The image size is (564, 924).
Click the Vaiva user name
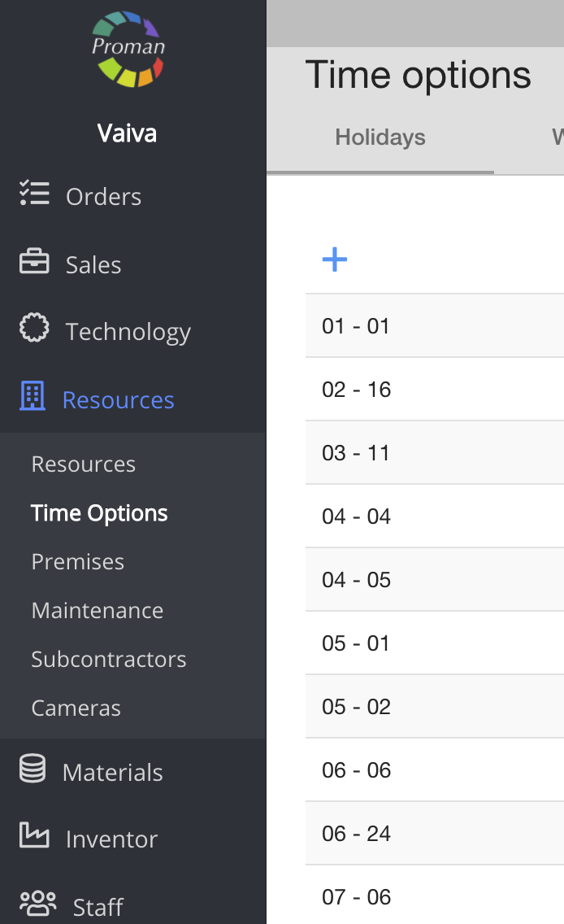[127, 133]
